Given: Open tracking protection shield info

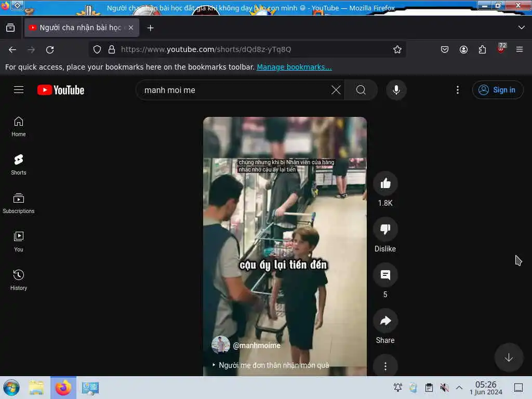Looking at the screenshot, I should tap(97, 49).
